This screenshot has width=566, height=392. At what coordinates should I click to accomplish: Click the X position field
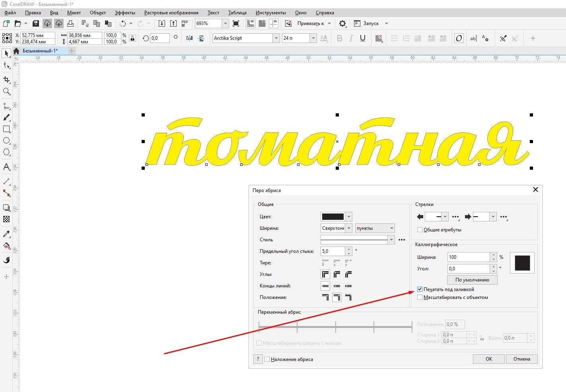pos(38,35)
